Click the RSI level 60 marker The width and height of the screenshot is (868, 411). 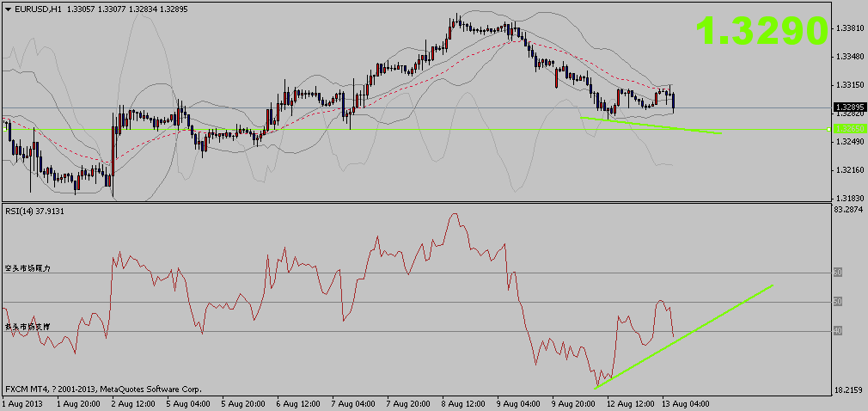click(838, 273)
